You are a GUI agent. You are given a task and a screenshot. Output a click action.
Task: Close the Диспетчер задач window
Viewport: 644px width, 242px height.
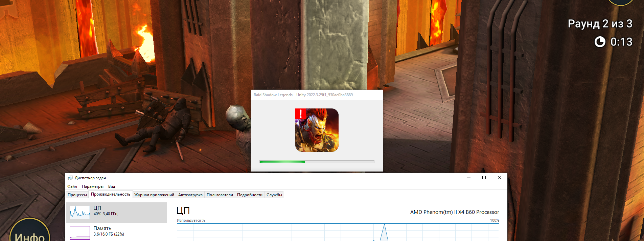500,178
